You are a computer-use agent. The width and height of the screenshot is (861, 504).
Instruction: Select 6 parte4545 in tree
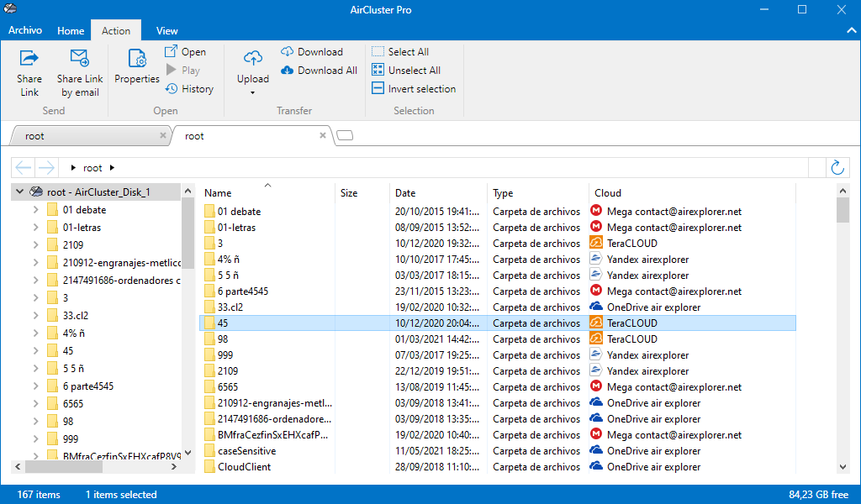coord(87,386)
